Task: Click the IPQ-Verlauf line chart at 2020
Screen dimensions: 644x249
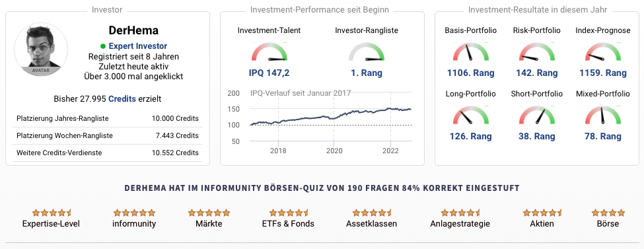Action: point(334,118)
